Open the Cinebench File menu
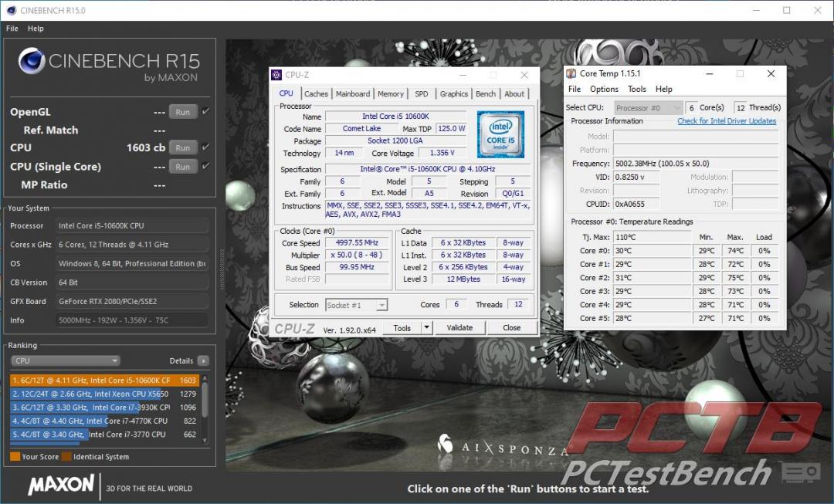This screenshot has width=834, height=504. 12,29
